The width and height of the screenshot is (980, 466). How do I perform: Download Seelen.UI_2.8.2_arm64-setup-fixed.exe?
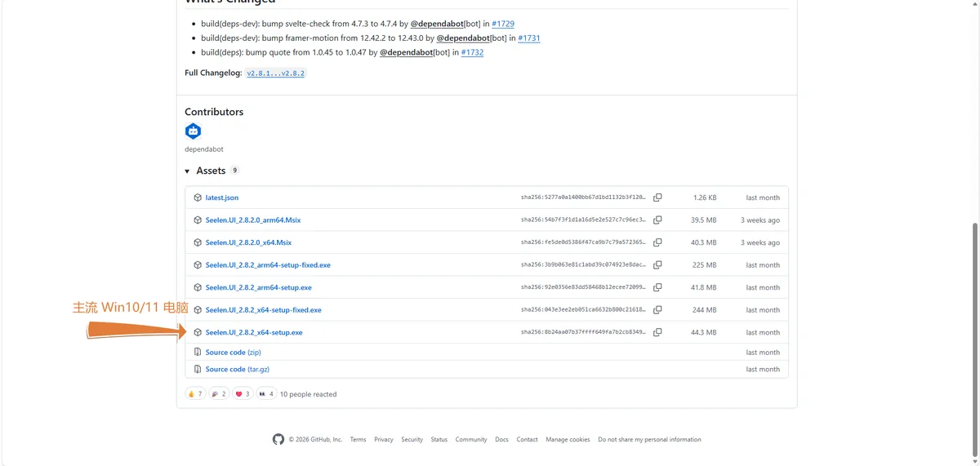coord(268,265)
